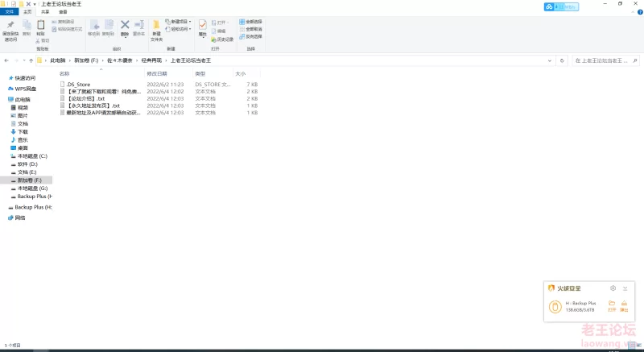
Task: Switch to the Share (共享) tab
Action: pyautogui.click(x=45, y=12)
